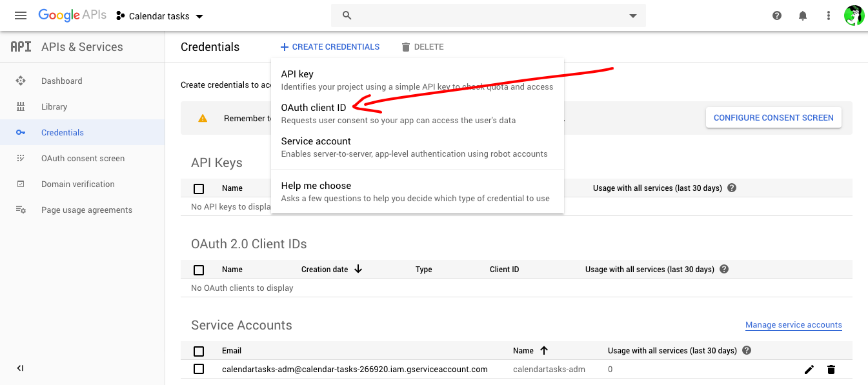This screenshot has height=385, width=868.
Task: Click the Google APIs logo
Action: tap(72, 15)
